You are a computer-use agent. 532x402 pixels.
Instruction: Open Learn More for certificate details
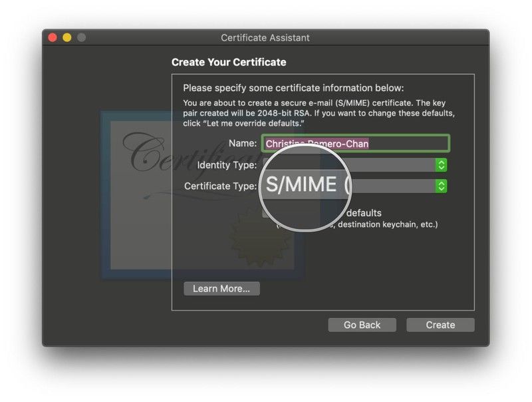click(x=221, y=288)
